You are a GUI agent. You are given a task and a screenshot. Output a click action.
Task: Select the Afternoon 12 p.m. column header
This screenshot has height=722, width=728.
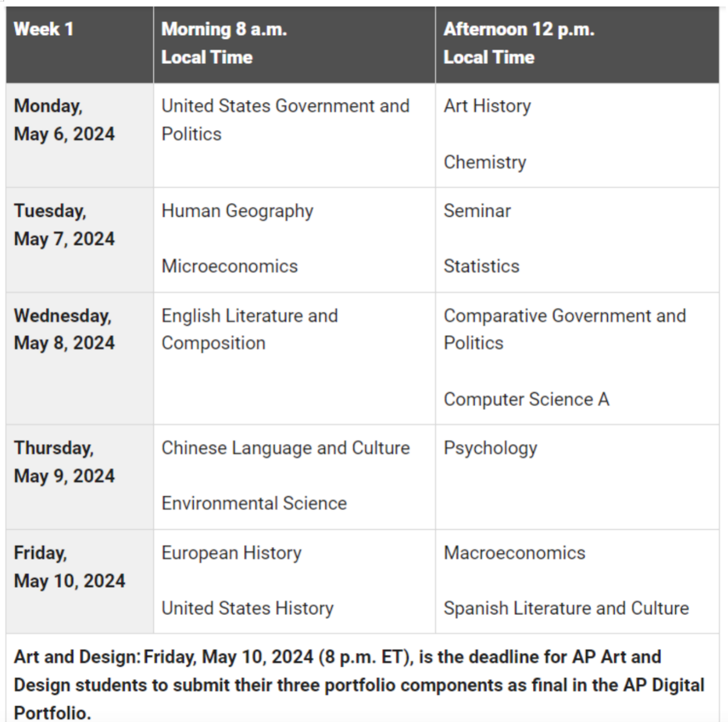[x=577, y=45]
